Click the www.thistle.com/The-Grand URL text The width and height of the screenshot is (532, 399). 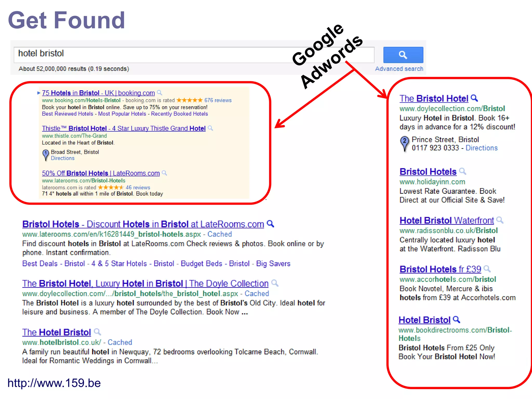pyautogui.click(x=74, y=136)
